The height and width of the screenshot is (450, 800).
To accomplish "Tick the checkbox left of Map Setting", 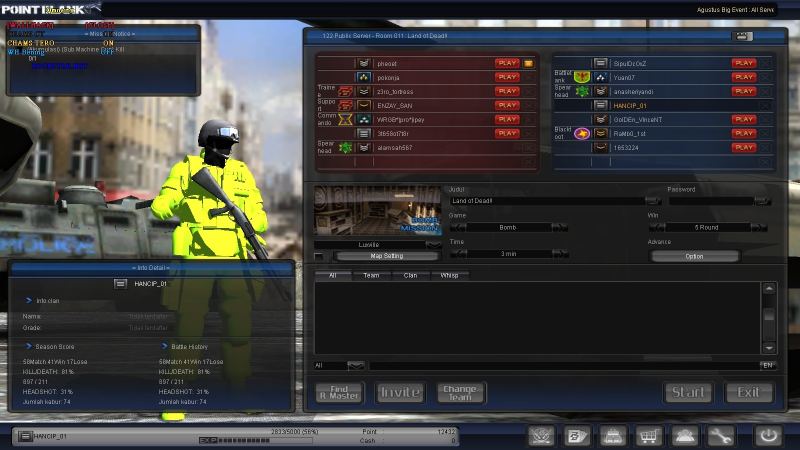I will [318, 256].
